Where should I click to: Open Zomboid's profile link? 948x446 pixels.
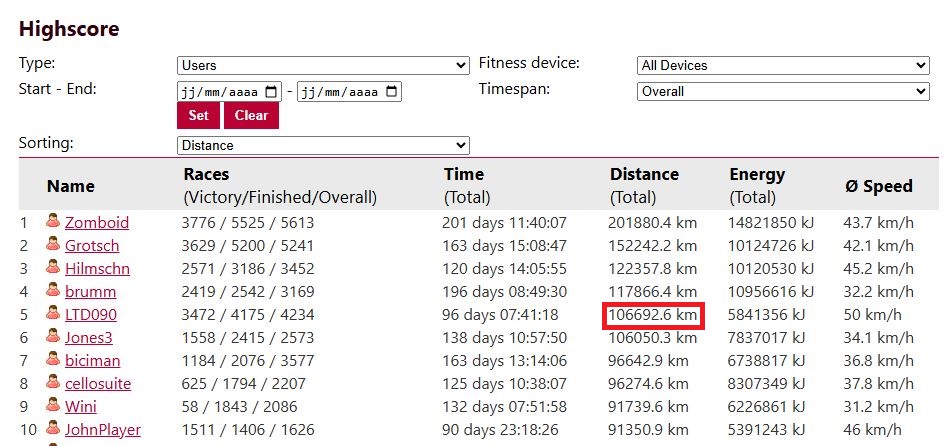coord(97,222)
